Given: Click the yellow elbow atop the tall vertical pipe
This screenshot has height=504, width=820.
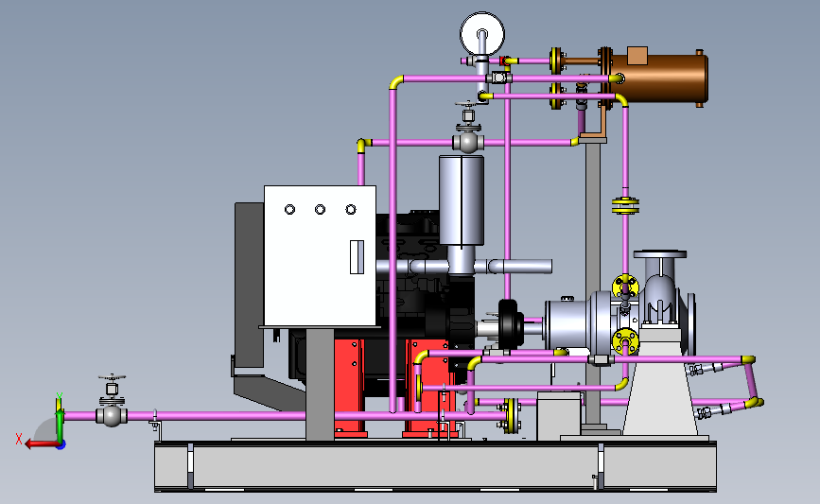Looking at the screenshot, I should point(396,81).
